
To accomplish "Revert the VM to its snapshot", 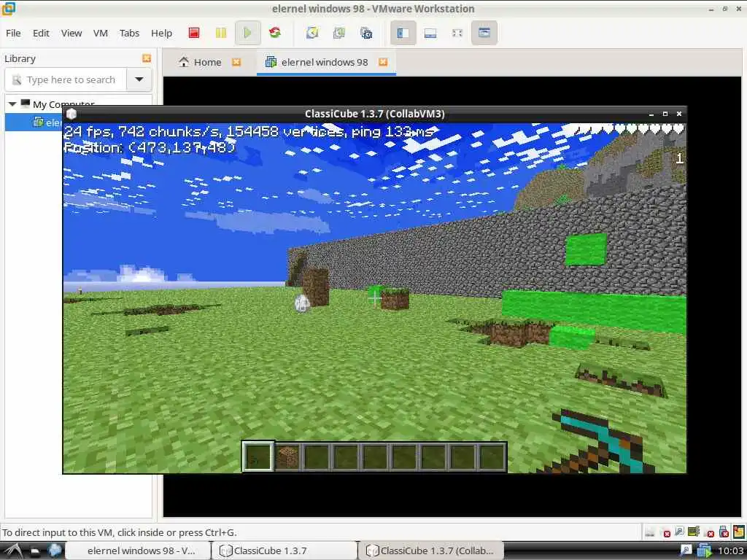I will point(339,33).
